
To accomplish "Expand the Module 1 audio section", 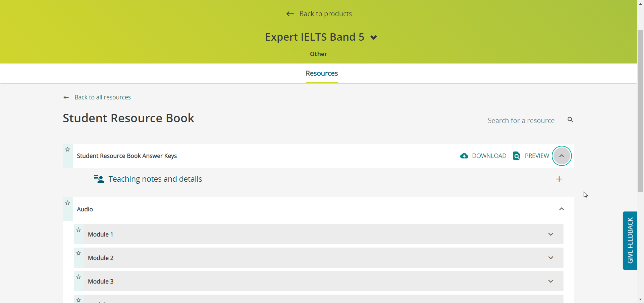I will tap(550, 234).
